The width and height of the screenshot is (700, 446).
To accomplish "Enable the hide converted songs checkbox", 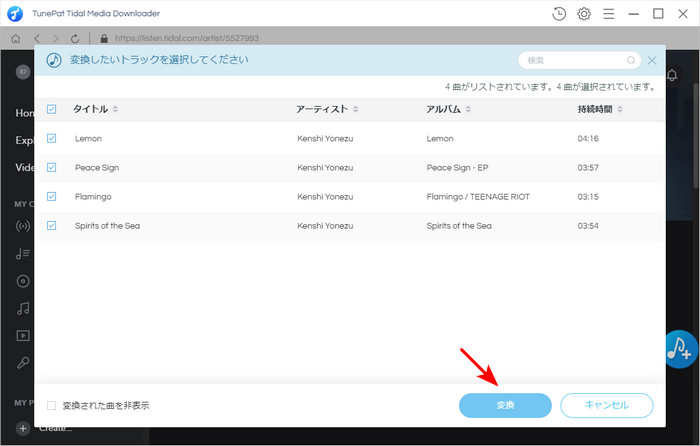I will (51, 405).
